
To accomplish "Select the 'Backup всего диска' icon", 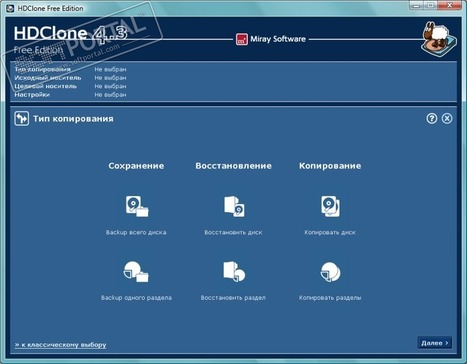I will [x=137, y=206].
